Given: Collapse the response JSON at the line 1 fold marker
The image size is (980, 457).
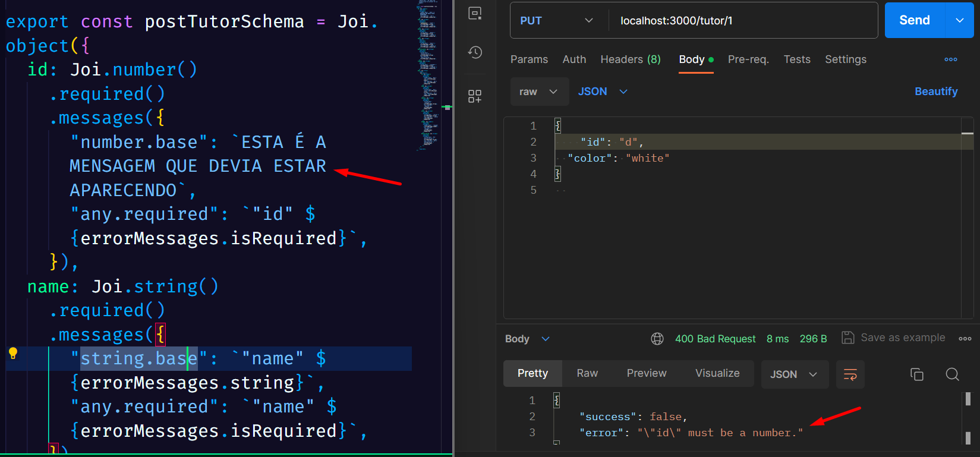Looking at the screenshot, I should pyautogui.click(x=556, y=400).
